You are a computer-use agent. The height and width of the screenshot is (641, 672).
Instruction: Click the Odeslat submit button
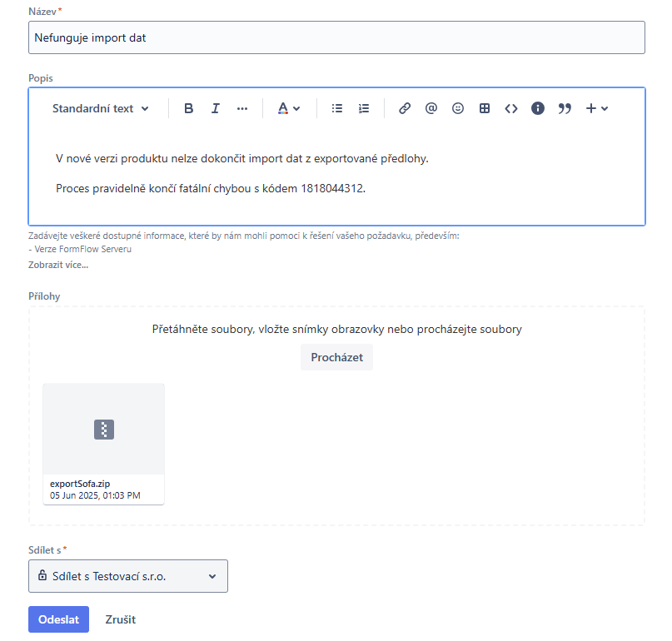58,619
